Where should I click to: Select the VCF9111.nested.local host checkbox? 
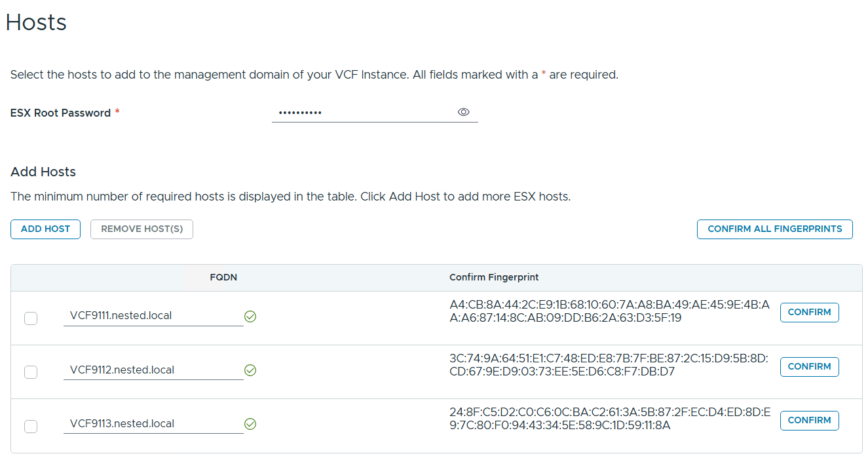click(x=31, y=318)
